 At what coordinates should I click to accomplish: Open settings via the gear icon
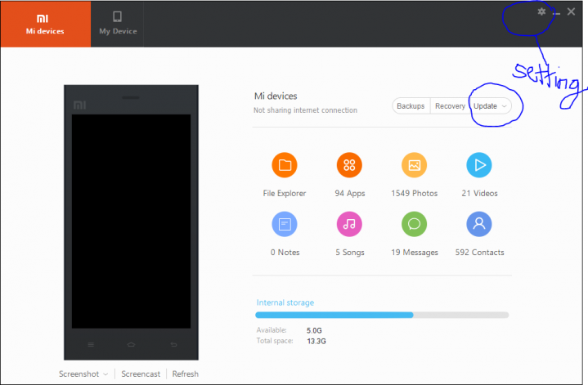(541, 11)
